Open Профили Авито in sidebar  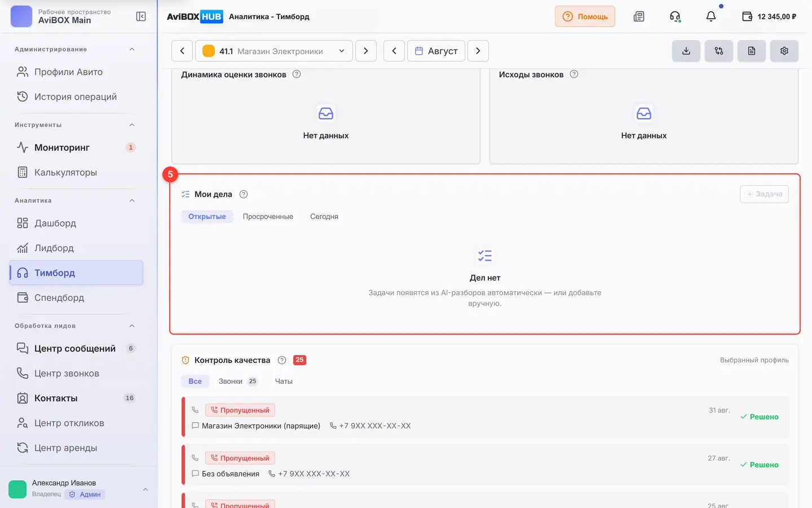coord(76,72)
